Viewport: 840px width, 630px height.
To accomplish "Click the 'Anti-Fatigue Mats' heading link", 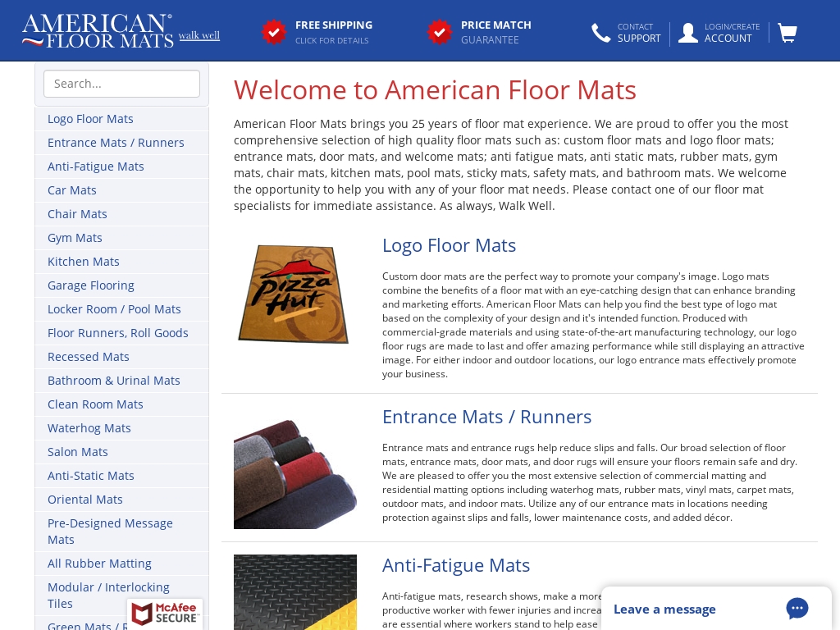I will 456,565.
